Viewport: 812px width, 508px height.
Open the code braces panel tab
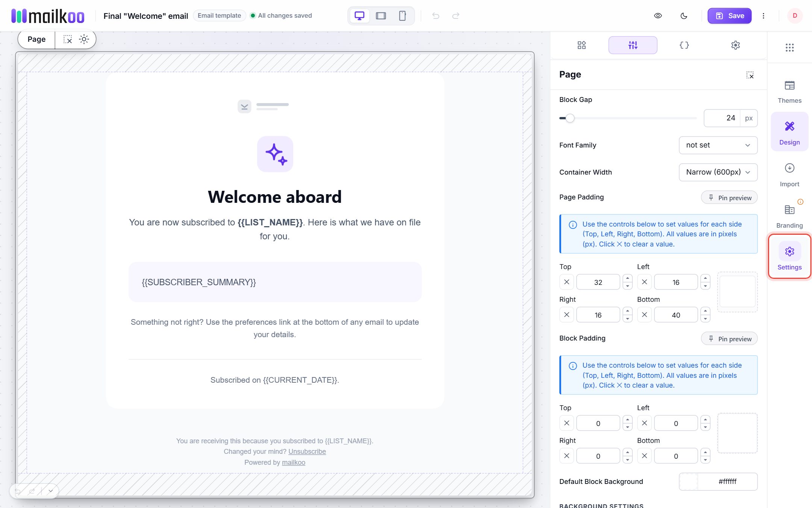pos(684,45)
